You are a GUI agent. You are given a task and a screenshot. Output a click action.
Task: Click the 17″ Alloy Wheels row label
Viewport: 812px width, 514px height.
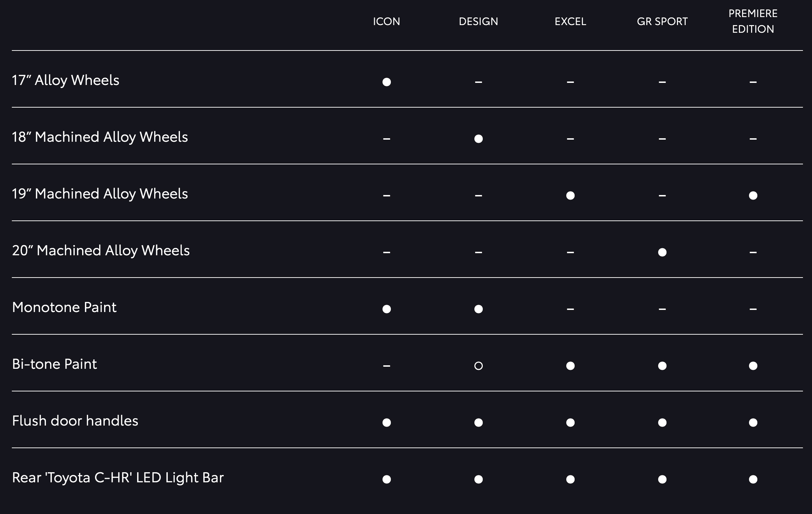[x=65, y=80]
